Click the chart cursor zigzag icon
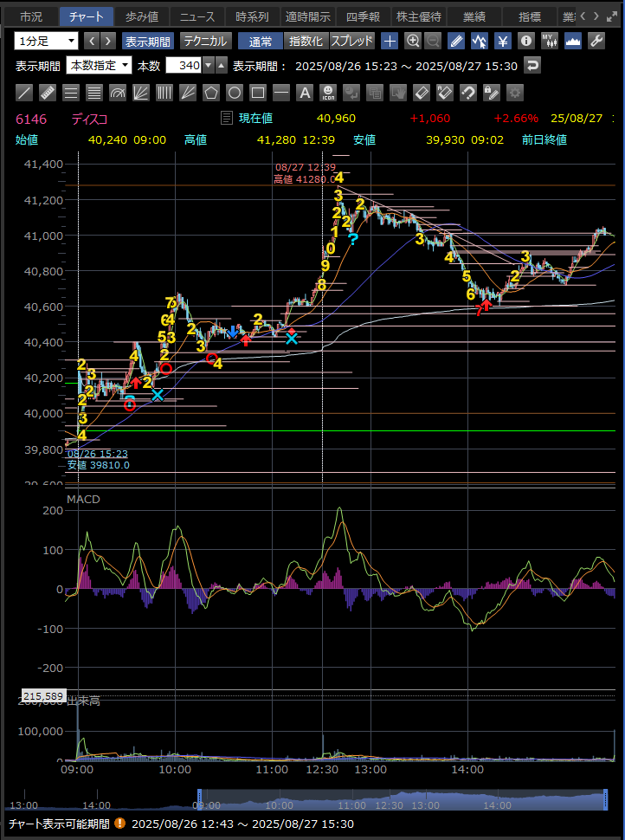 coord(480,41)
